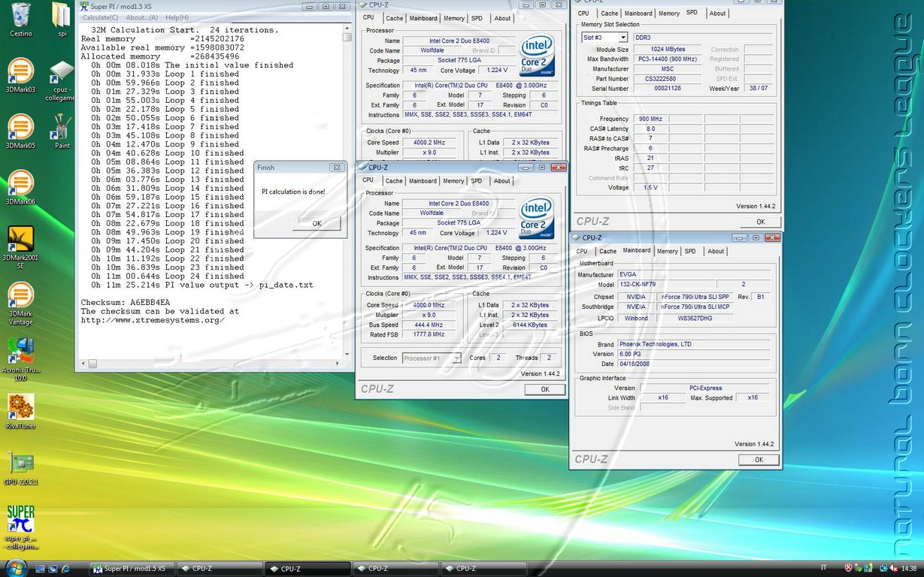This screenshot has height=577, width=924.
Task: Launch Internet Explorer from quick launch
Action: pyautogui.click(x=65, y=569)
